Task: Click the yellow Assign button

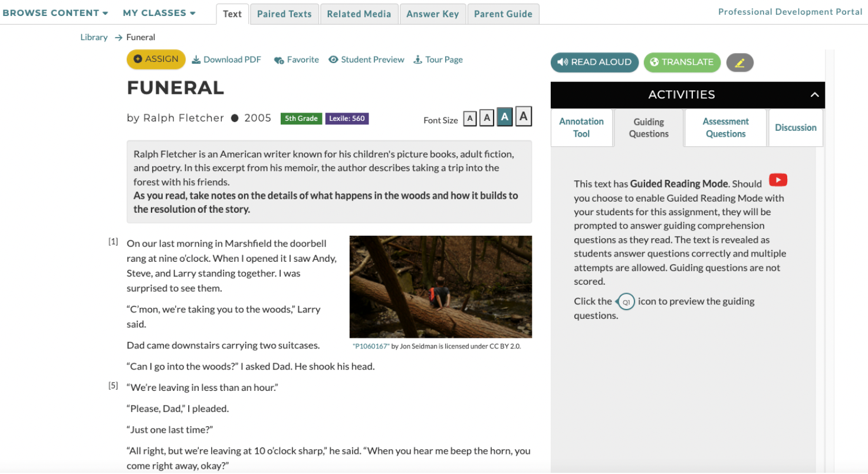Action: pyautogui.click(x=156, y=59)
